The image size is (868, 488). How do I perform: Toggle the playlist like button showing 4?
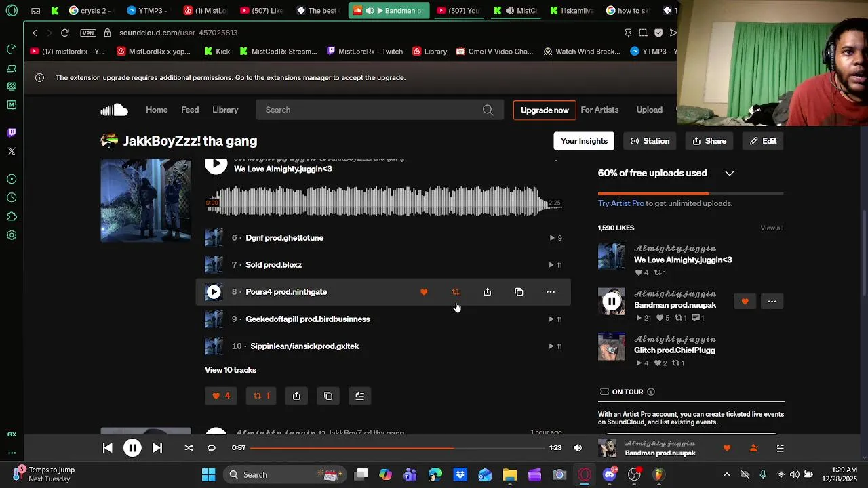pos(221,396)
